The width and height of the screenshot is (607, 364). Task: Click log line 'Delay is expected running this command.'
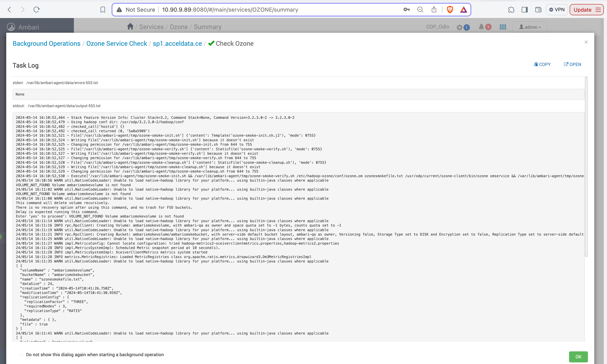tap(57, 212)
